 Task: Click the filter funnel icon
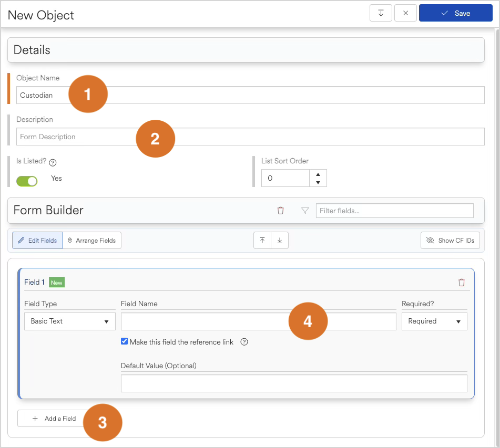click(305, 211)
